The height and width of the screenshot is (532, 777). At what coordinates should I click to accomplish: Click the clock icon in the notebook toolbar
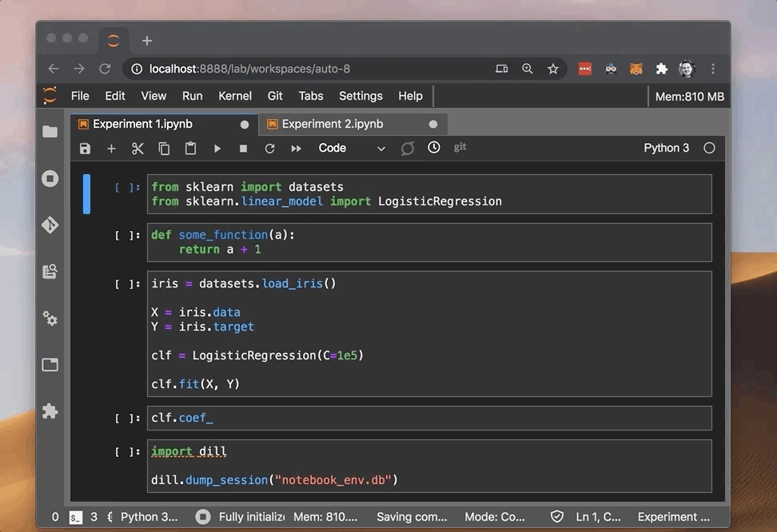pyautogui.click(x=433, y=148)
